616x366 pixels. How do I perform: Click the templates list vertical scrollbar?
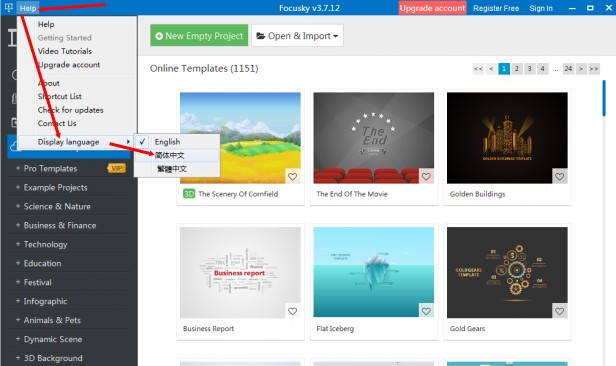pos(604,98)
